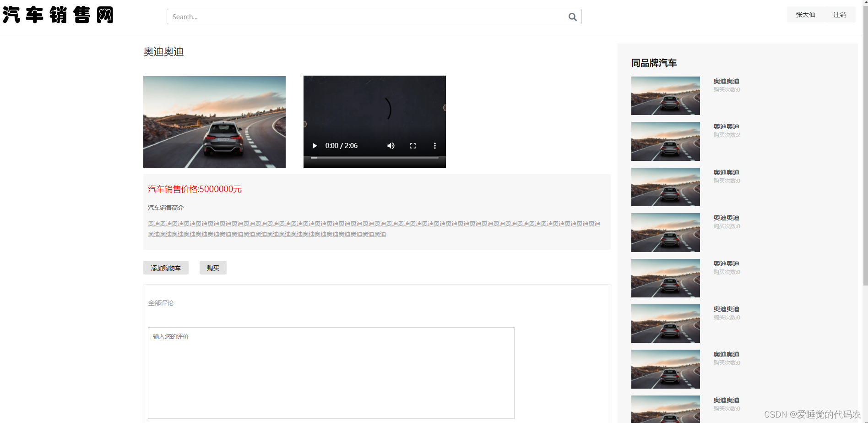Click the video time 0:00 / 2:06
The width and height of the screenshot is (868, 423).
(x=342, y=146)
